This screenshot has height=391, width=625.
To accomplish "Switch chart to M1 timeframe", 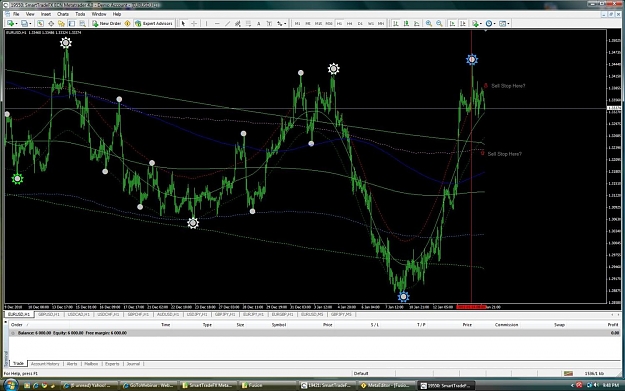I will [x=297, y=24].
